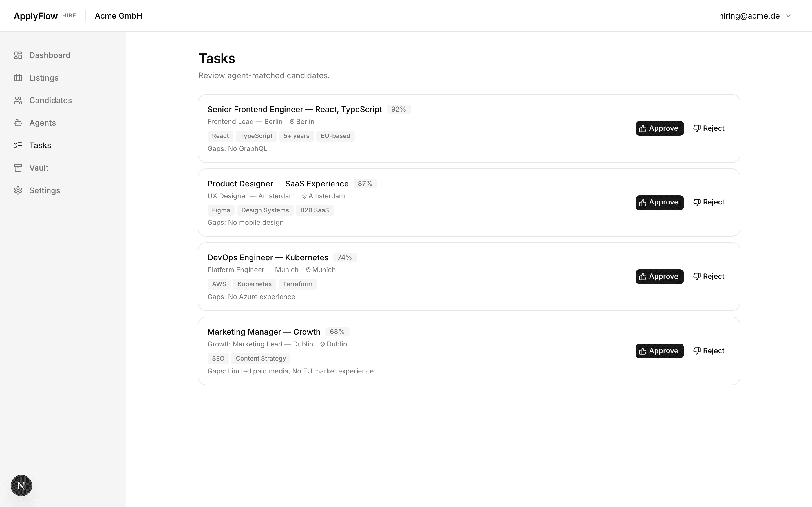Click the ApplyFlow logo

click(x=36, y=15)
